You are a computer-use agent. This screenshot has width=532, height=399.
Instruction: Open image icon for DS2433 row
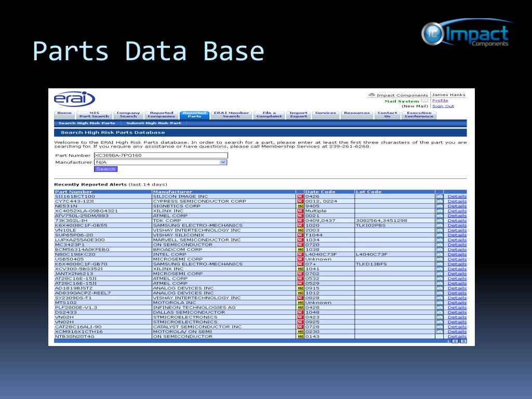(440, 312)
